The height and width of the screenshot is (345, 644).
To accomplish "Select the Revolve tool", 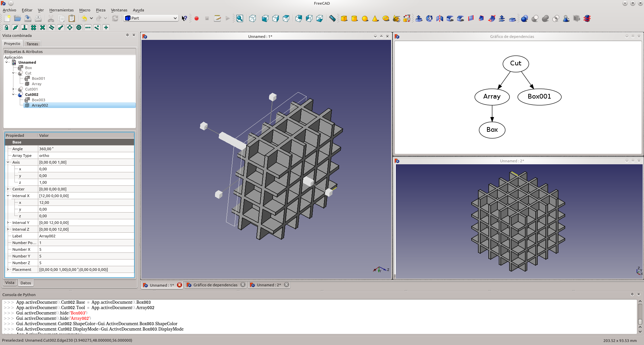I will [x=429, y=19].
